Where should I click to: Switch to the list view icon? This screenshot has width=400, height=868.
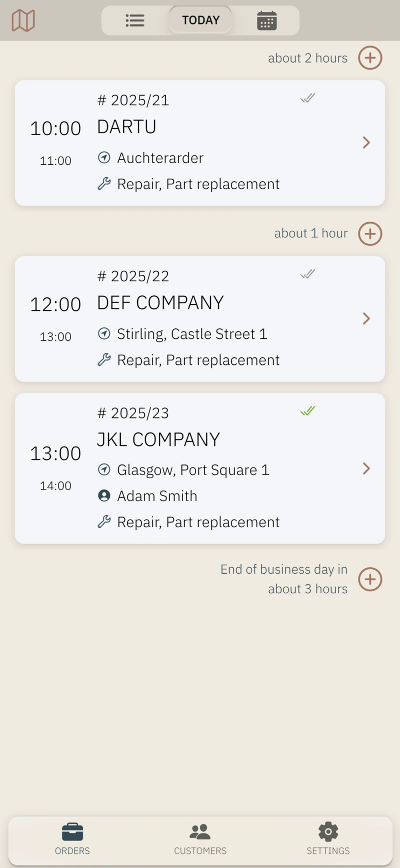(134, 21)
